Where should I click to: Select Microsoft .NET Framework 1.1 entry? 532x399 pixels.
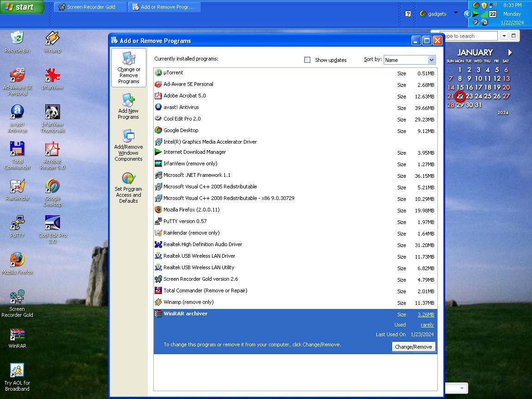(295, 175)
